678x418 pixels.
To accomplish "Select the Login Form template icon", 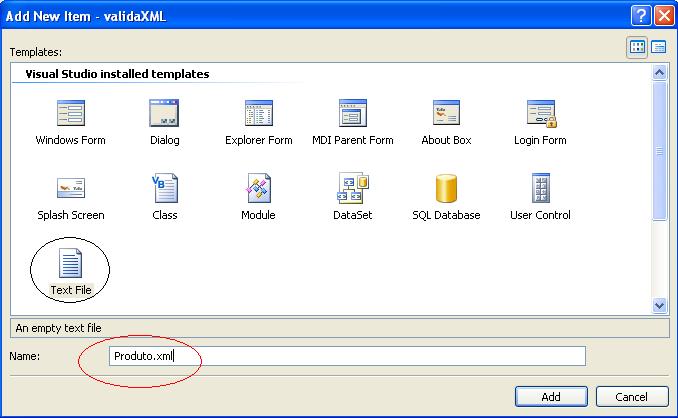I will tap(541, 113).
